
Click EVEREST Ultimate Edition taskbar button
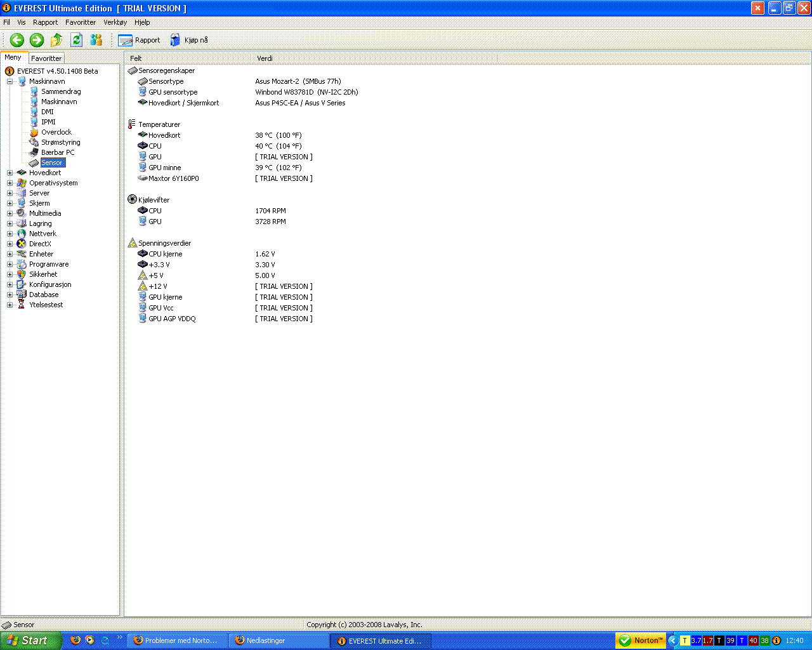[381, 640]
